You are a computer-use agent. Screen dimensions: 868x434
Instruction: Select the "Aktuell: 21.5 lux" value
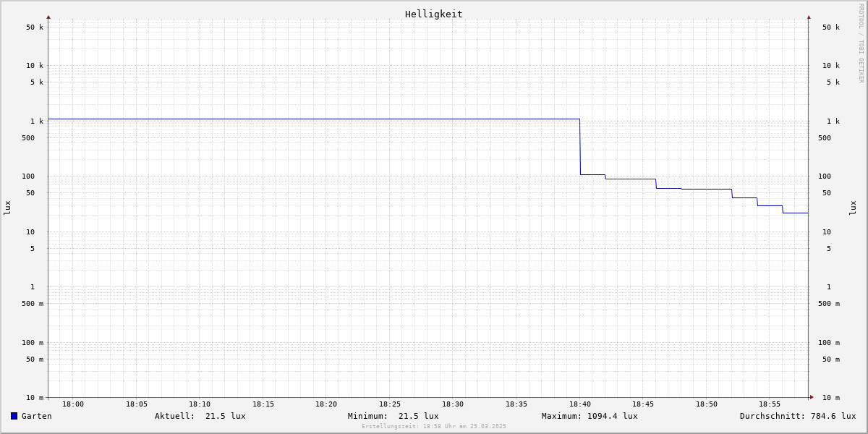click(x=200, y=416)
